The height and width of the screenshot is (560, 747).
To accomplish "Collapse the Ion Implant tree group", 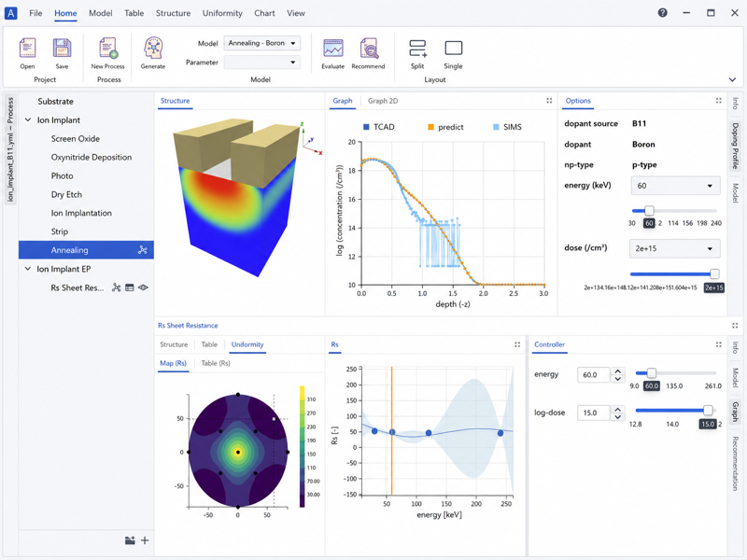I will pyautogui.click(x=28, y=120).
